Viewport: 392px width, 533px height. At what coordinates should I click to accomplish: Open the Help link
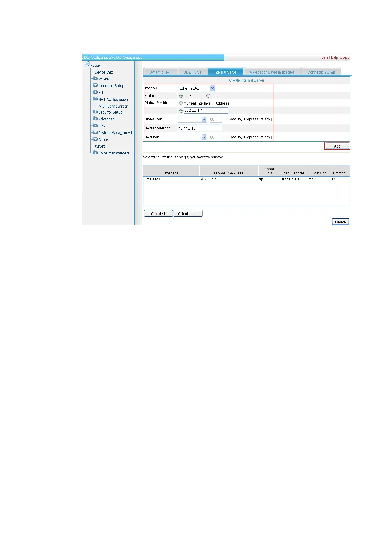click(x=334, y=57)
